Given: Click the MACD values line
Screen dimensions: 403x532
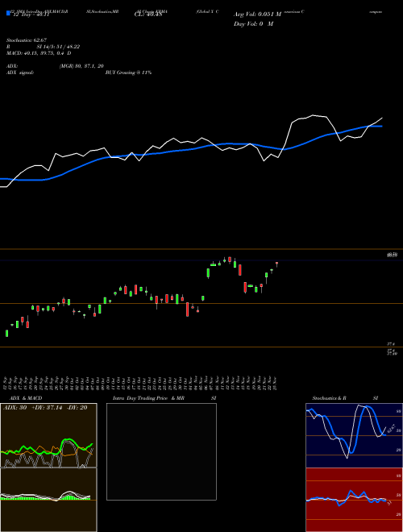Looking at the screenshot, I should [x=39, y=53].
